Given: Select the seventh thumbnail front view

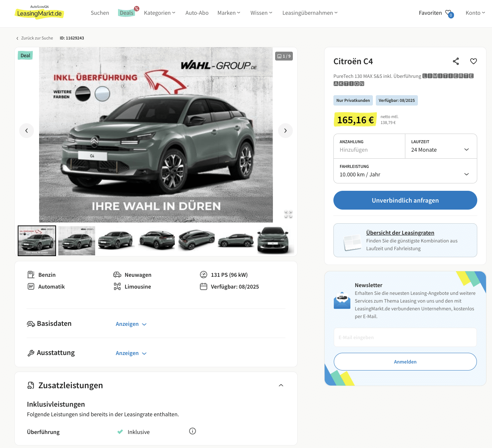Looking at the screenshot, I should click(276, 241).
